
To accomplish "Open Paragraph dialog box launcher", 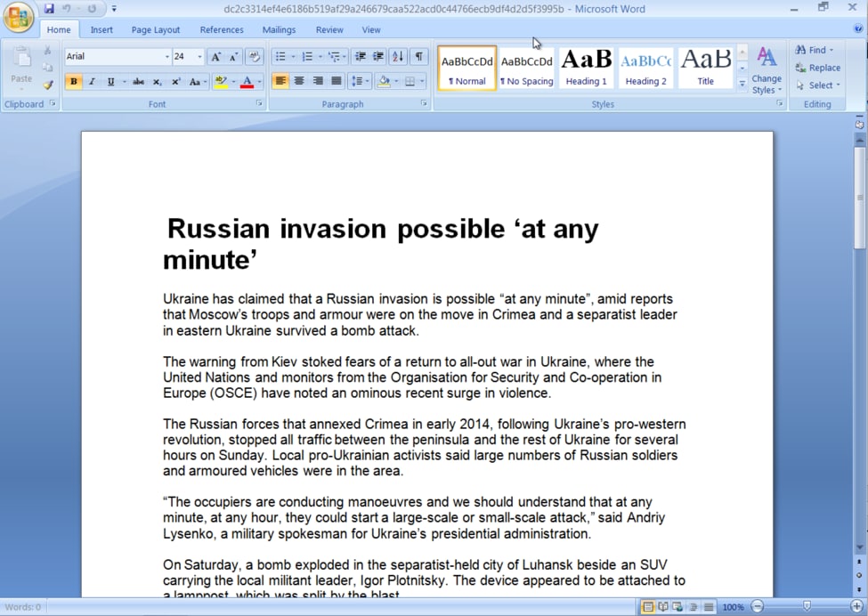I will 424,103.
